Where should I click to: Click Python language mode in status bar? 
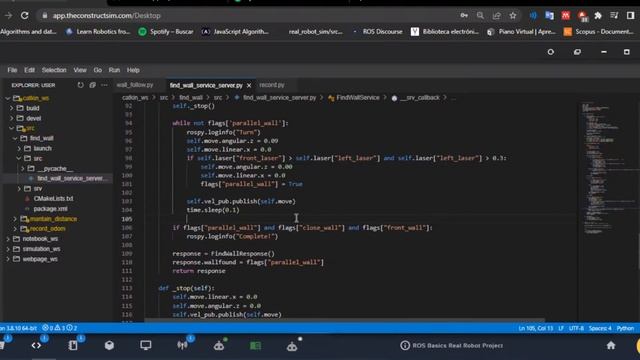tap(625, 328)
